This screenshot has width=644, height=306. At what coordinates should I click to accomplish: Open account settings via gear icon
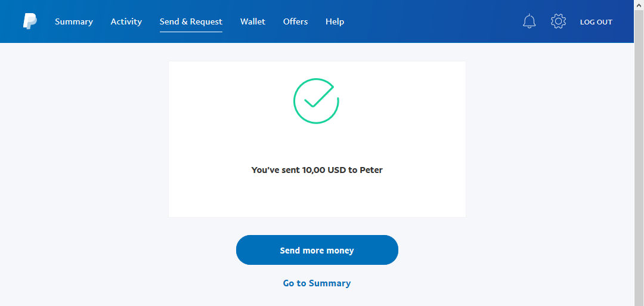(x=558, y=21)
